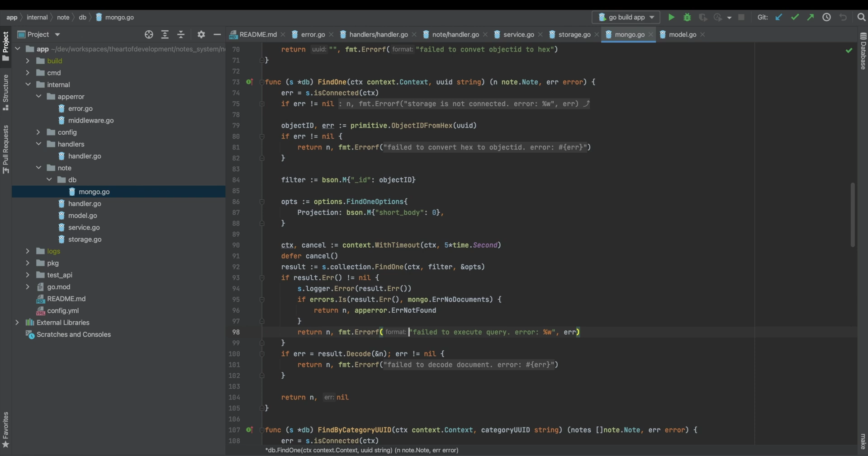Open go build app configuration dropdown
868x456 pixels.
(626, 17)
